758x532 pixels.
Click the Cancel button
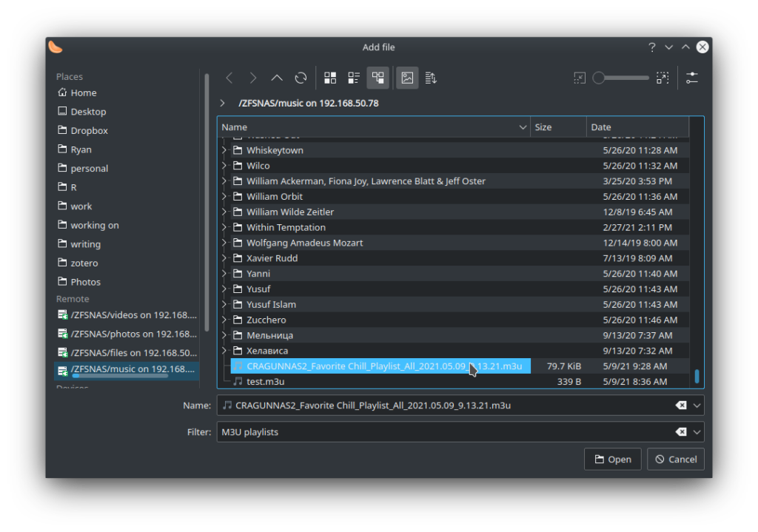pos(676,459)
